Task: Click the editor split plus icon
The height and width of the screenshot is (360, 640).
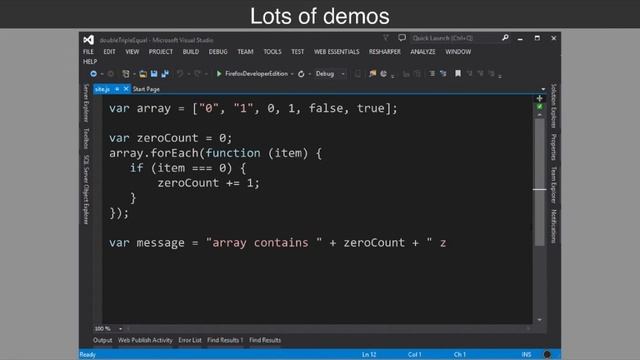Action: tap(540, 98)
